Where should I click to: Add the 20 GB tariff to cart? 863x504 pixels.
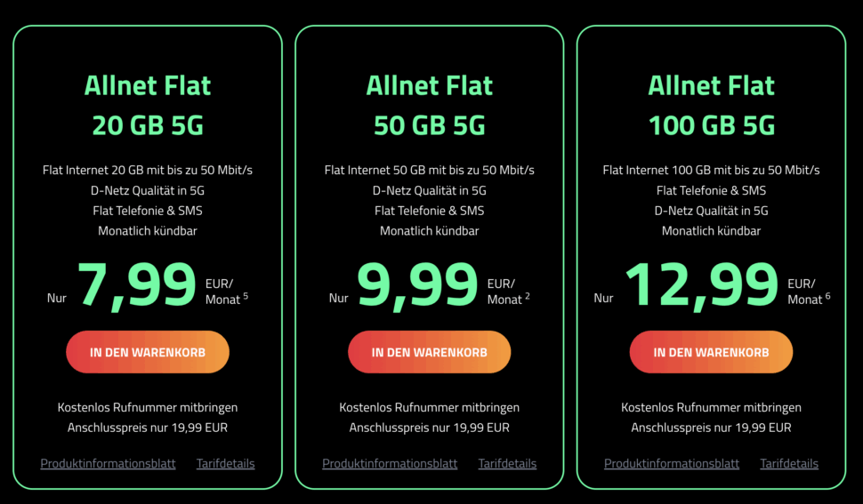coord(148,352)
